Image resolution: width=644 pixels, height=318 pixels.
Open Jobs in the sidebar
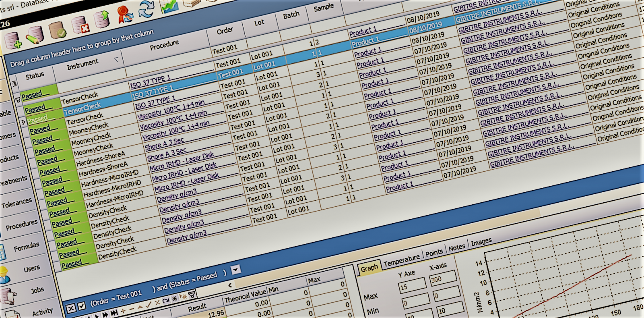37,290
